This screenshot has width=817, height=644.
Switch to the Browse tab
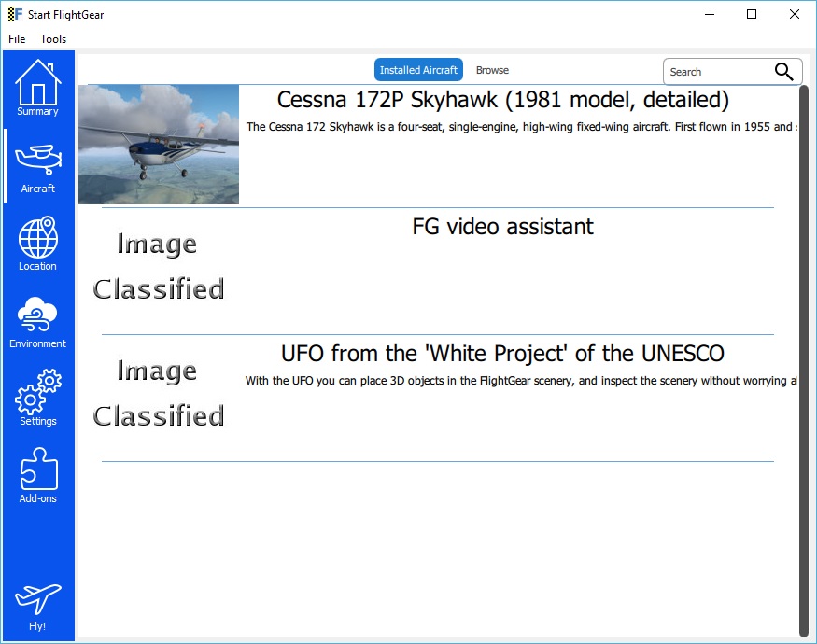click(x=492, y=70)
